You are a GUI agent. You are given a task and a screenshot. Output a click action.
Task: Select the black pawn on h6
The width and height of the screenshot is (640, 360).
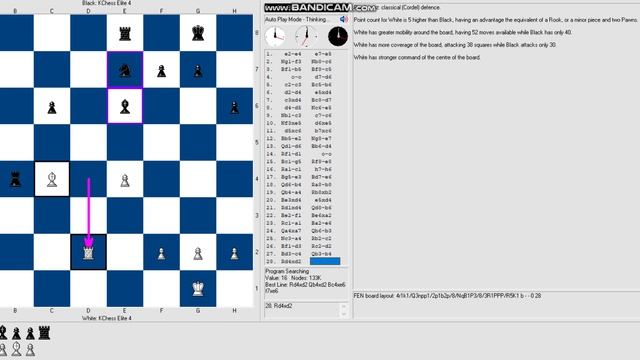(x=234, y=108)
